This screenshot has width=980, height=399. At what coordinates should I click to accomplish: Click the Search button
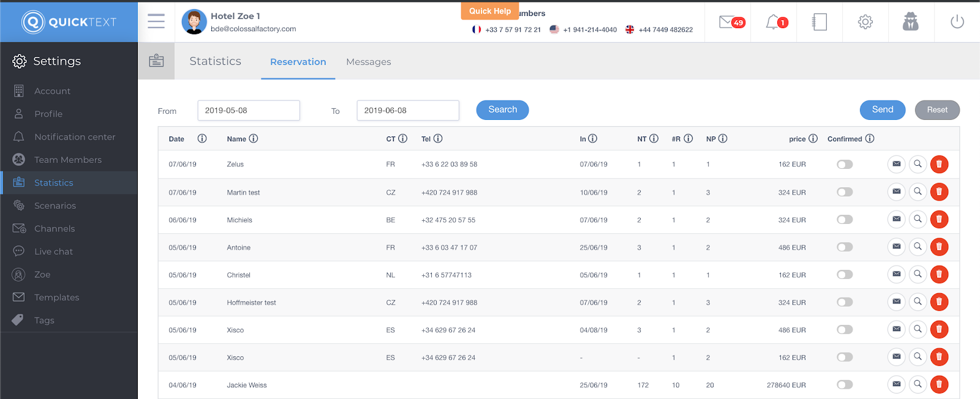[x=502, y=110]
